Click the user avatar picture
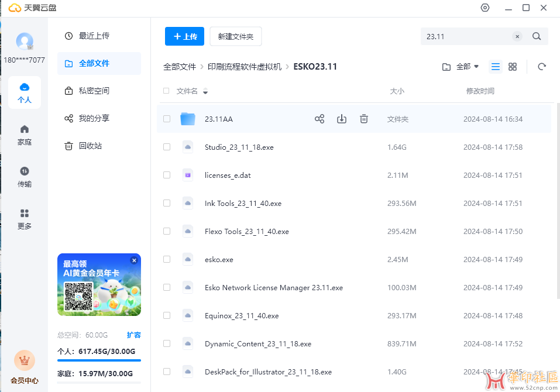 click(x=25, y=41)
